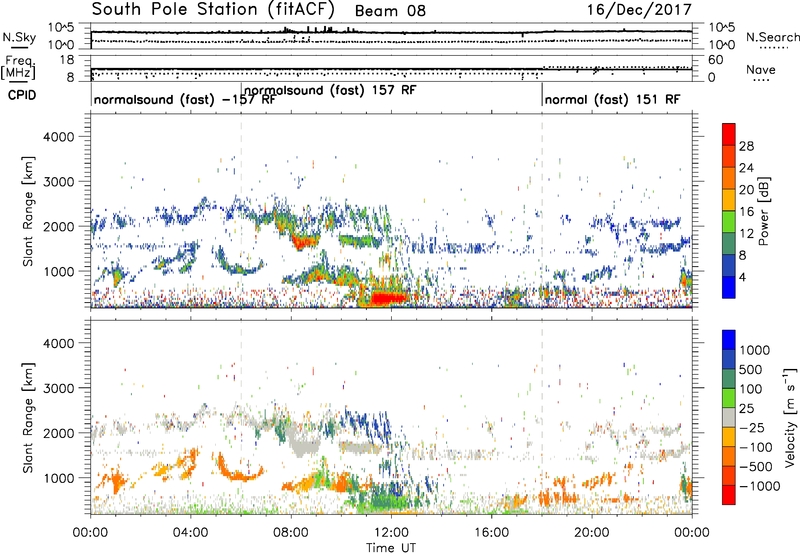Screen dimensions: 800x554
Task: Click the blue top of Velocity colorbar
Action: pyautogui.click(x=729, y=340)
